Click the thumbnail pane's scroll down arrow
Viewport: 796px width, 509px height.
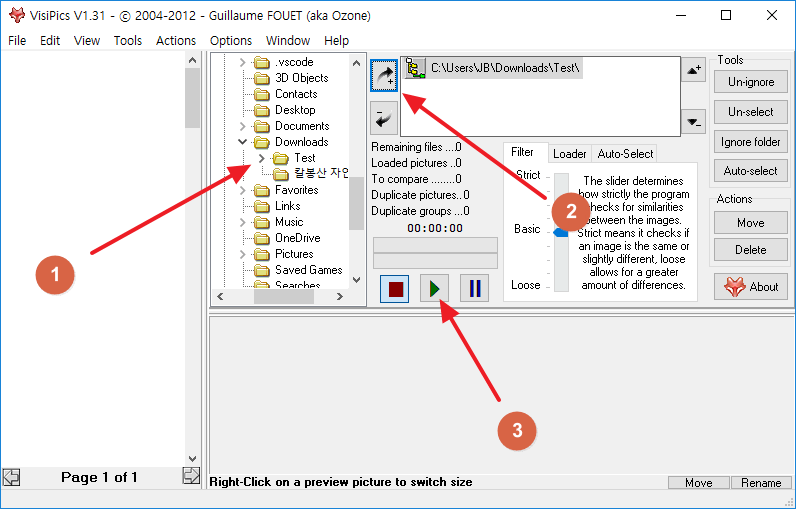[x=192, y=459]
